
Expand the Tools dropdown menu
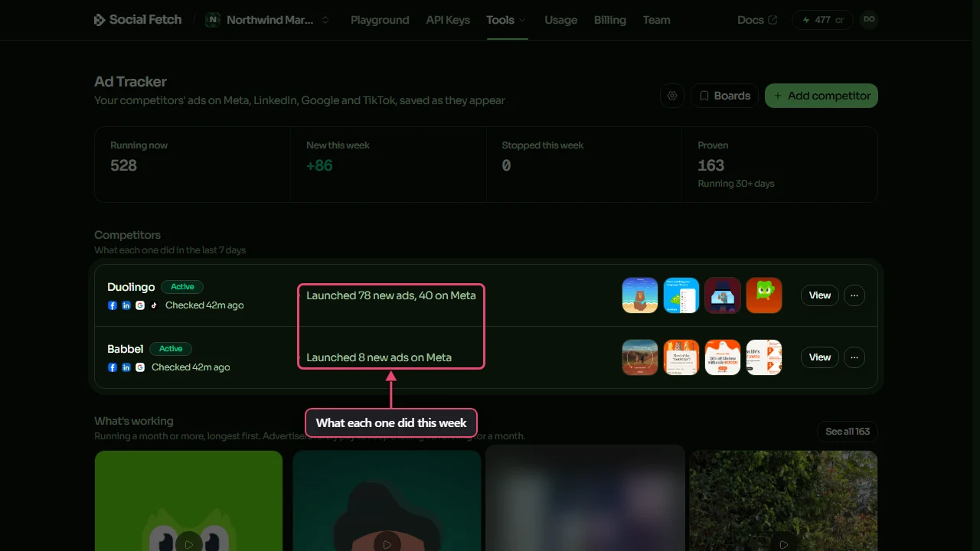tap(506, 20)
